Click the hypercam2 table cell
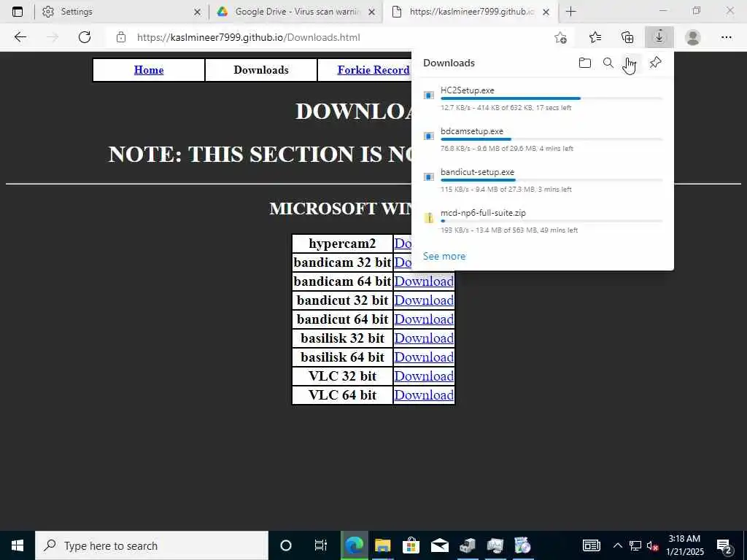The height and width of the screenshot is (560, 747). [x=343, y=244]
